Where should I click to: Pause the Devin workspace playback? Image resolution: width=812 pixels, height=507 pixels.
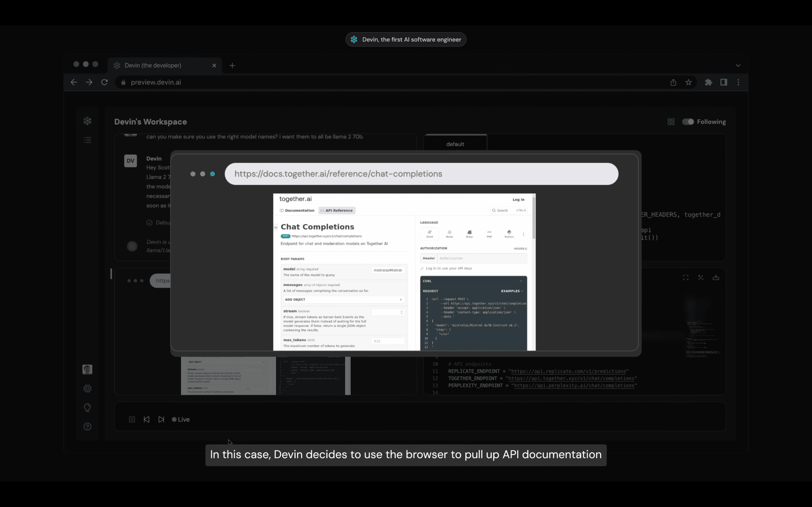point(132,419)
